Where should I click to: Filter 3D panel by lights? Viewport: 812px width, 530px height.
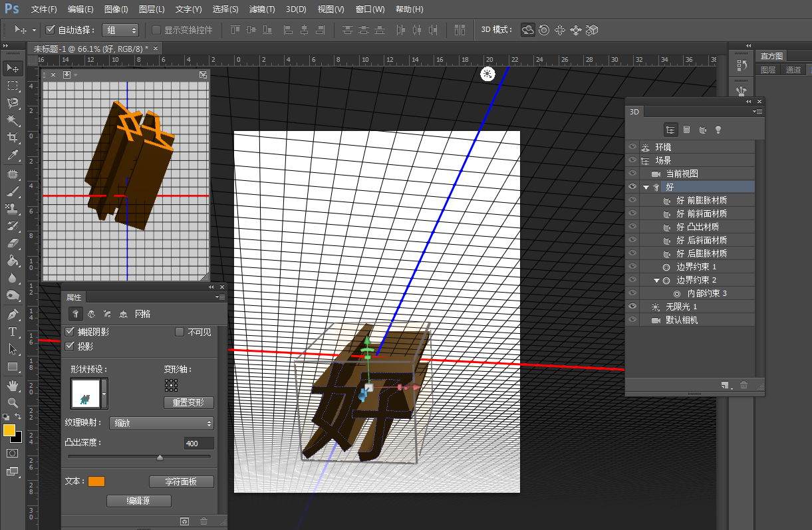pos(718,130)
